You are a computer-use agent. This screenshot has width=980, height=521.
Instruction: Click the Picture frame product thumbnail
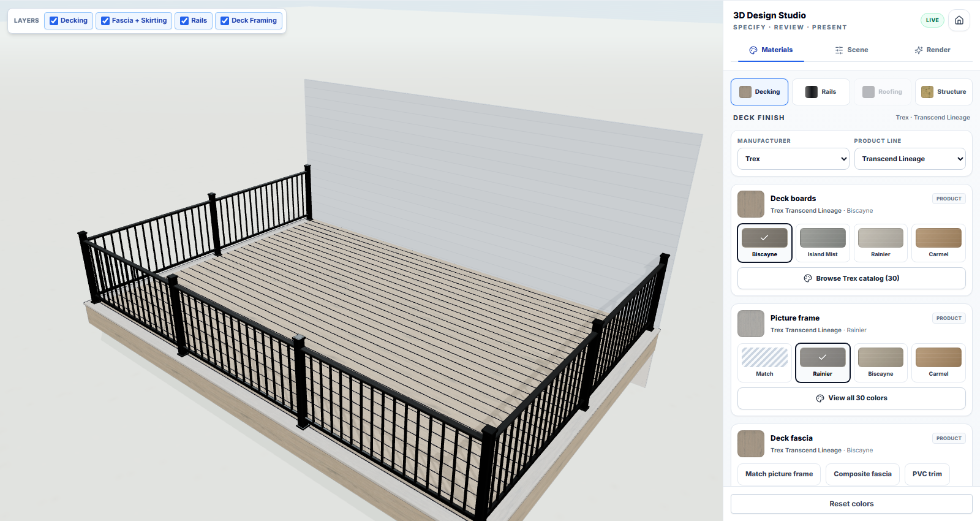[x=751, y=324]
